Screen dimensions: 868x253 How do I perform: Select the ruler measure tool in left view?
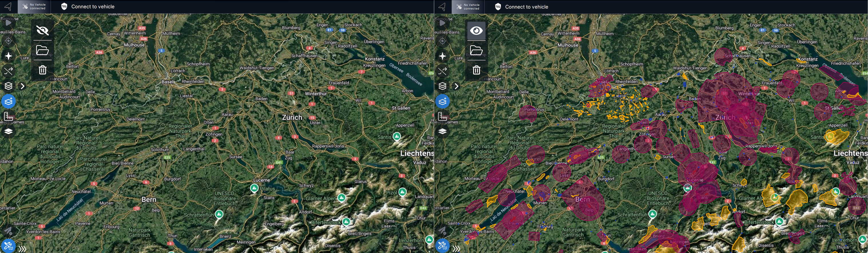[8, 117]
